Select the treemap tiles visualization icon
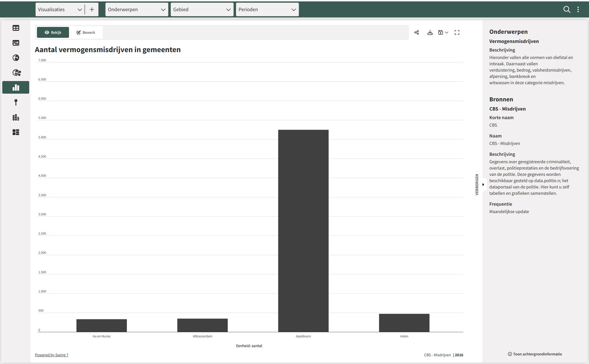This screenshot has width=589, height=364. pos(16,132)
